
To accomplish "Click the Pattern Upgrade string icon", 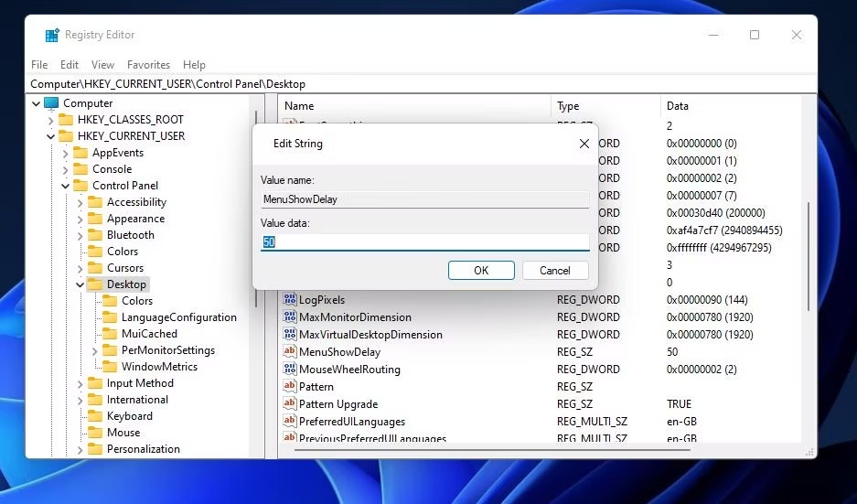I will pos(290,403).
